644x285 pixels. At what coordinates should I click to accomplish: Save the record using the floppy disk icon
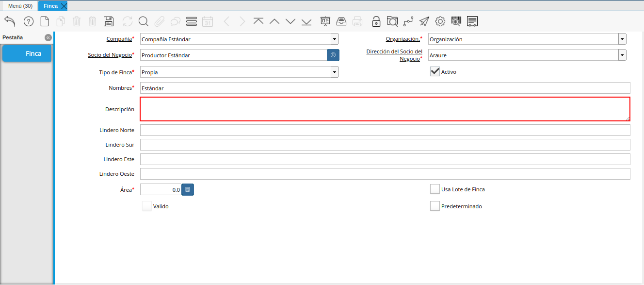(109, 21)
